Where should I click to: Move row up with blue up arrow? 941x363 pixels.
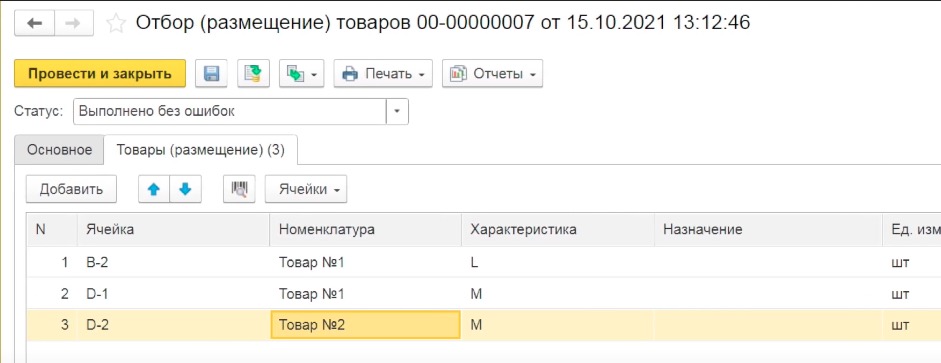154,189
